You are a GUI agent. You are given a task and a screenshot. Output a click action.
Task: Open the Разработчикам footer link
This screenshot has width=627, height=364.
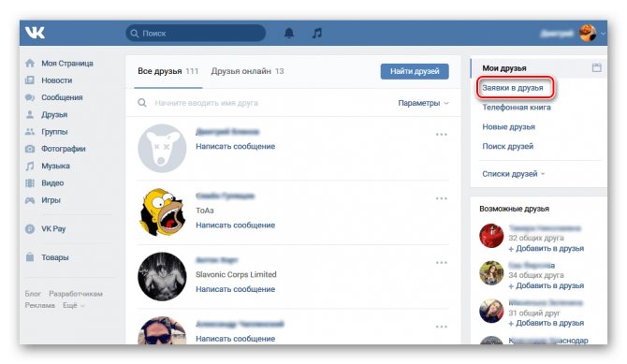coord(76,294)
